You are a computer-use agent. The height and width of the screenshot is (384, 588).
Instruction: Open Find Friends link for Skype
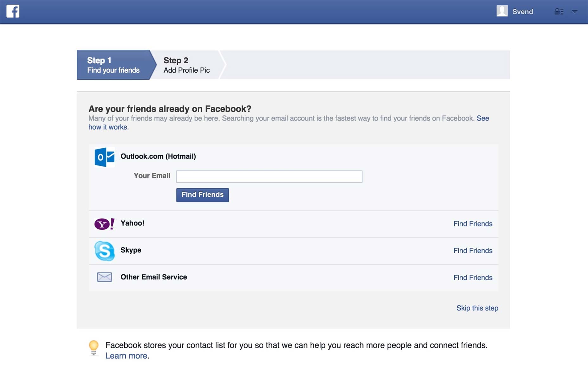click(473, 251)
